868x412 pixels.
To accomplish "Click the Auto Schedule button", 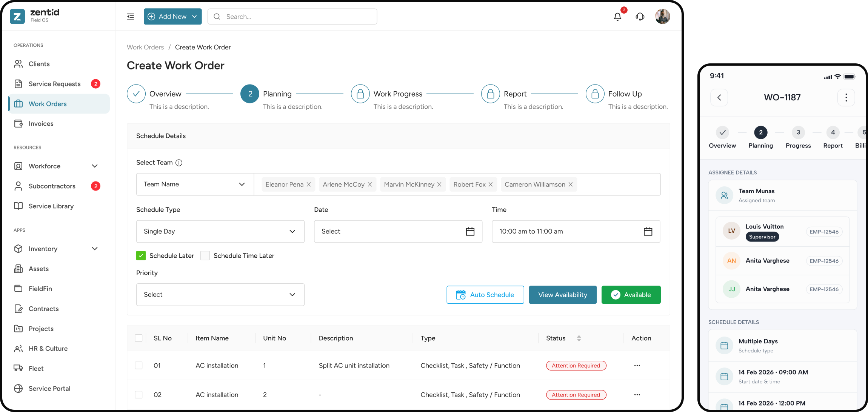I will [x=485, y=295].
